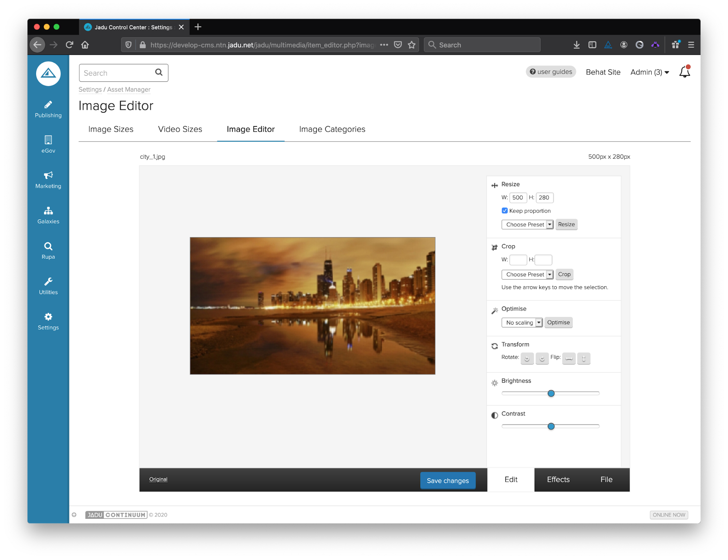
Task: Switch to the Effects tab
Action: point(558,479)
